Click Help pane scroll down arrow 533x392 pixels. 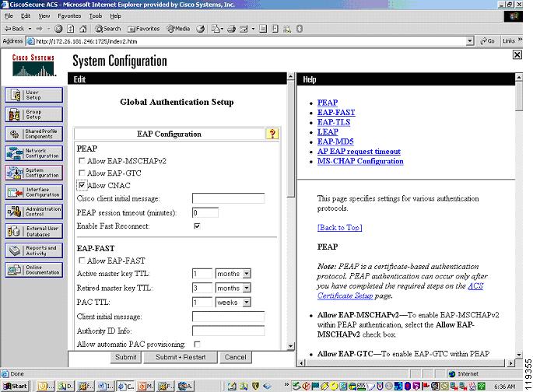pyautogui.click(x=519, y=355)
